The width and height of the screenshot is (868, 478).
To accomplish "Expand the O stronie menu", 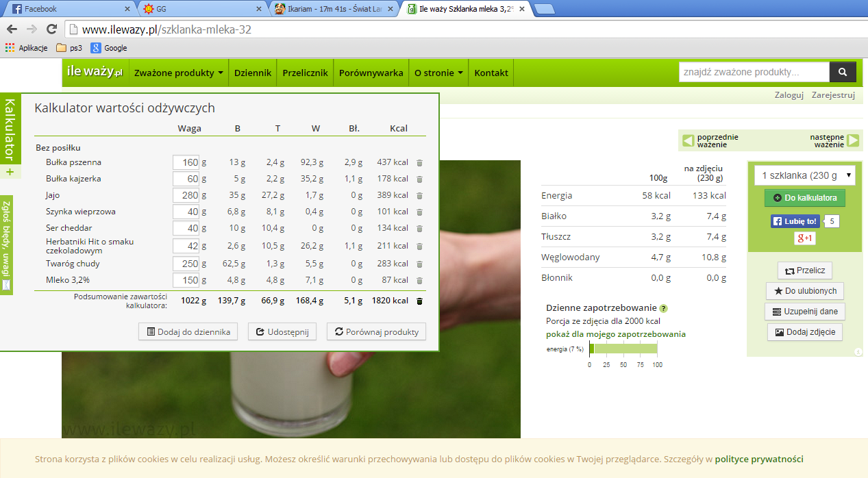I will click(438, 73).
